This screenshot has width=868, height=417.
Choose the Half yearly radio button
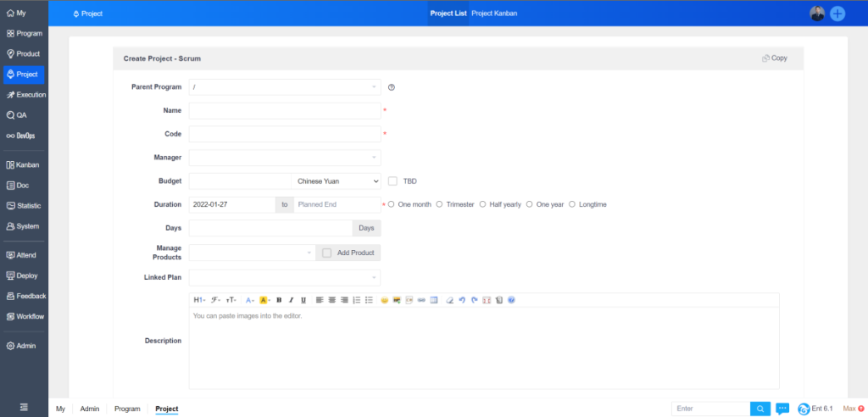pyautogui.click(x=483, y=204)
